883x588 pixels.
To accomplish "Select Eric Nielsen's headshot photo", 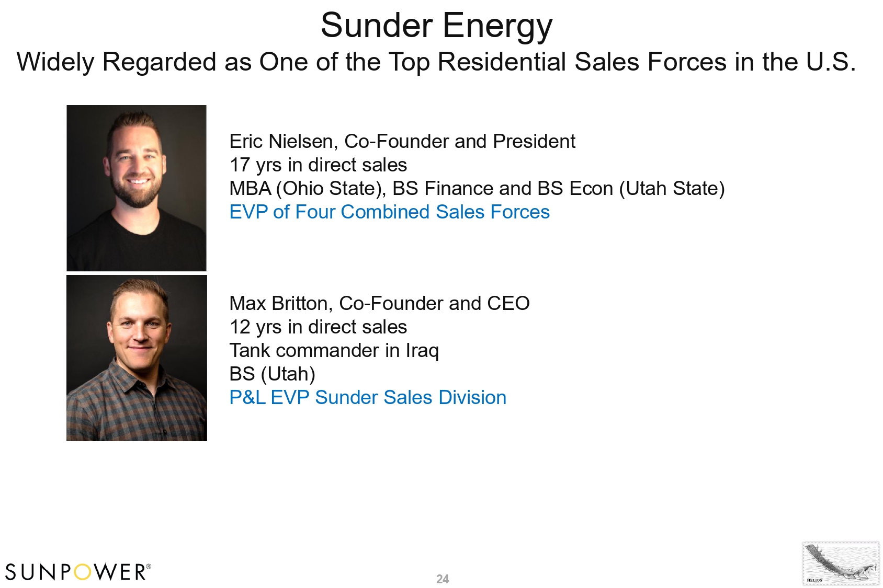I will tap(137, 188).
